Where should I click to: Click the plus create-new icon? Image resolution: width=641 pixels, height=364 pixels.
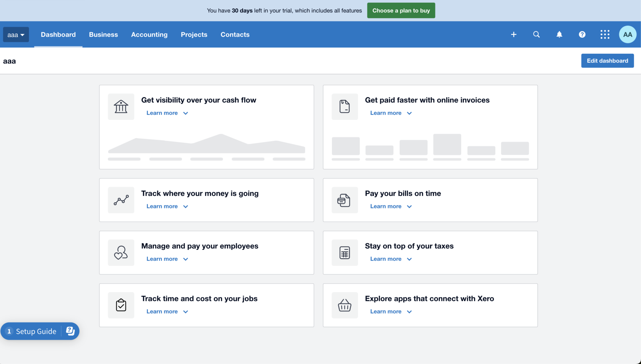[513, 34]
